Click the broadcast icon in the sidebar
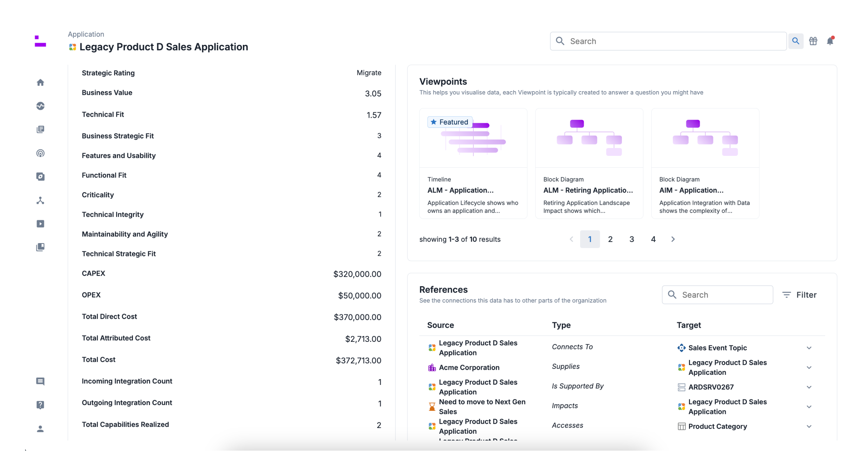This screenshot has height=465, width=868. [41, 153]
